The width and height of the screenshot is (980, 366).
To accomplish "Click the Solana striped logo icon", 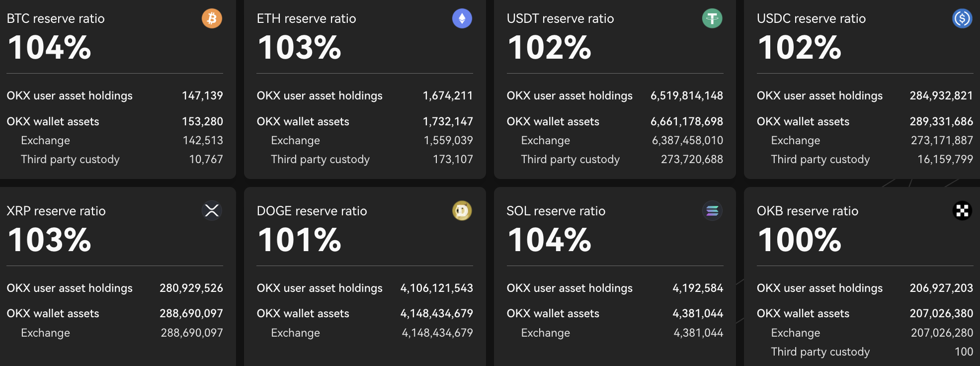I will [x=712, y=211].
